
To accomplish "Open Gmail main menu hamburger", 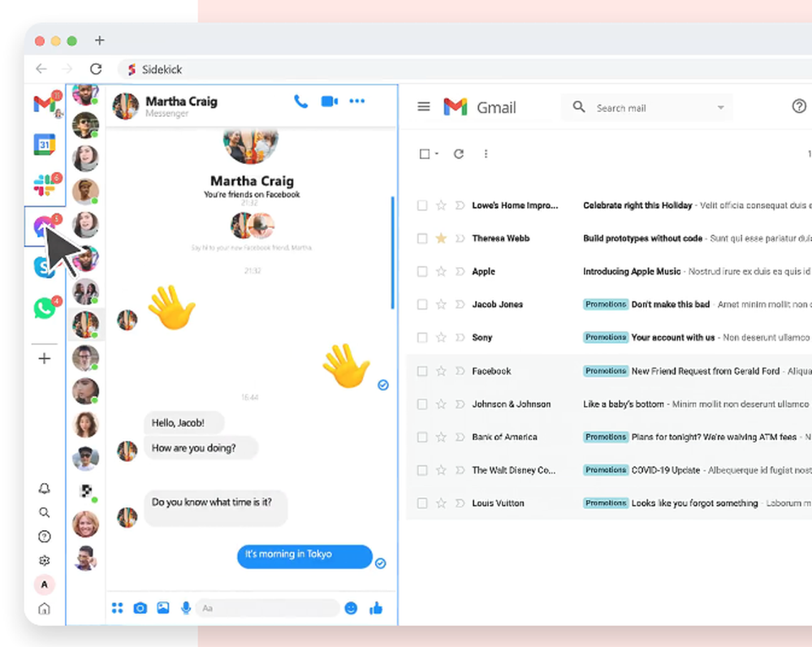I will (424, 106).
